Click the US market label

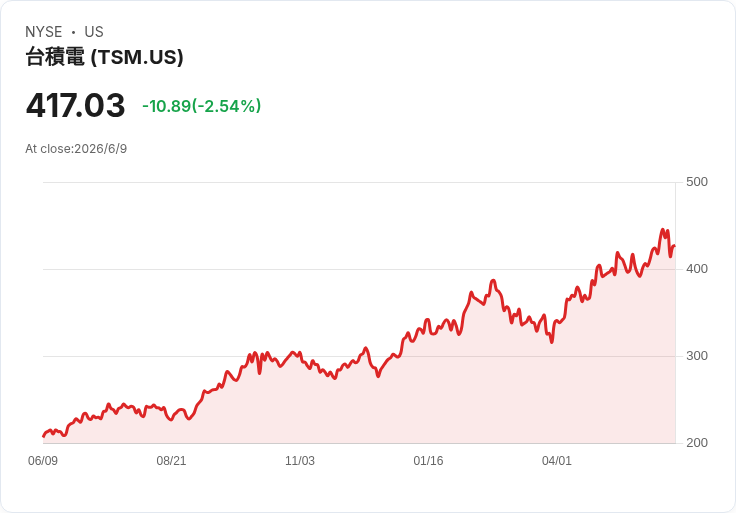click(94, 32)
